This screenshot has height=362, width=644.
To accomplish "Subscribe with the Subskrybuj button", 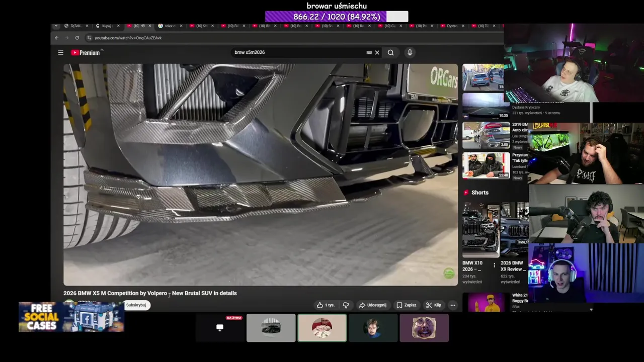I will click(x=136, y=305).
